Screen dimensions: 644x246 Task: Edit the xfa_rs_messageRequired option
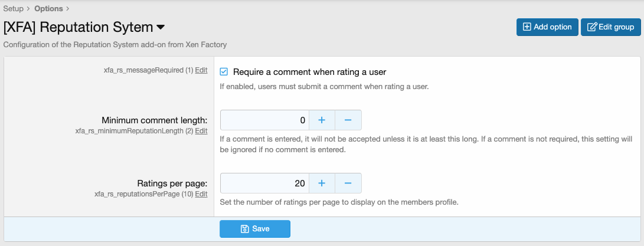point(201,70)
